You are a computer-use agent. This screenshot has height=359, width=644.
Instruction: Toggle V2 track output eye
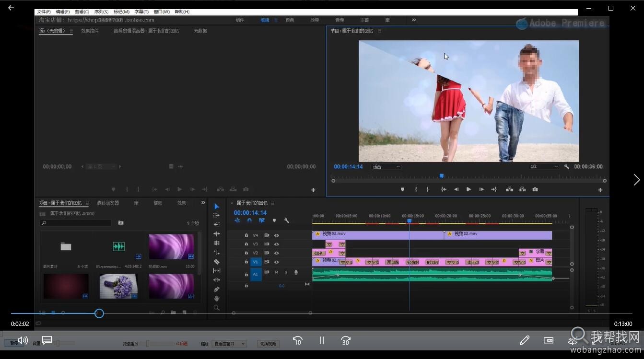pos(276,253)
